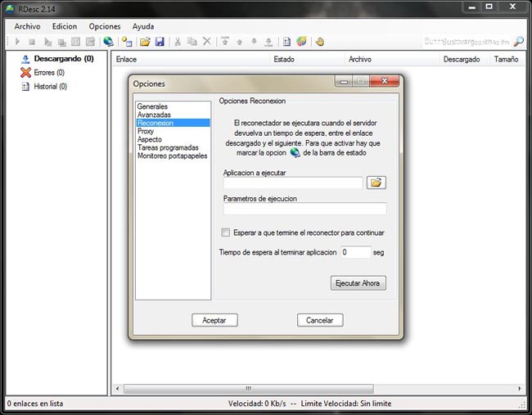532x415 pixels.
Task: Click Aceptar to confirm options
Action: (x=214, y=320)
